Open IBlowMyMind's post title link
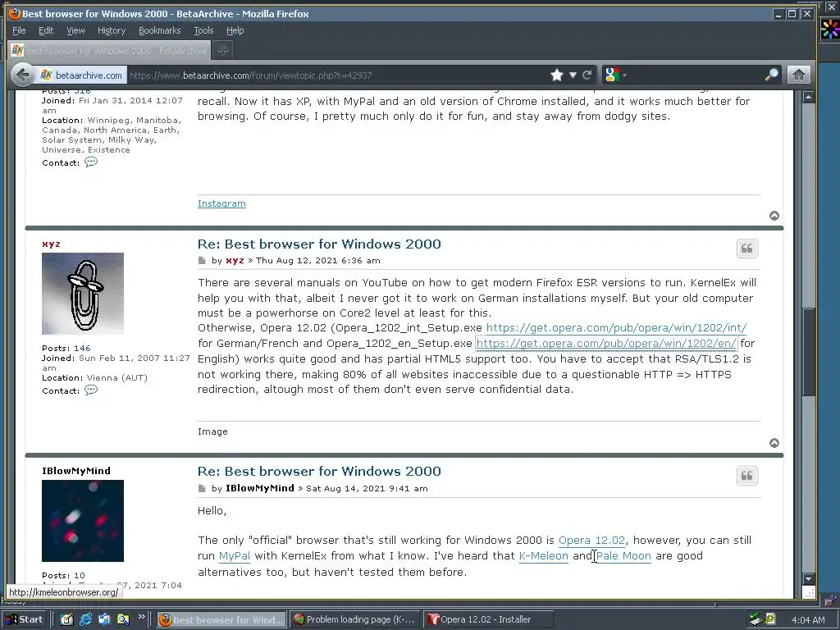Image resolution: width=840 pixels, height=630 pixels. (x=319, y=472)
